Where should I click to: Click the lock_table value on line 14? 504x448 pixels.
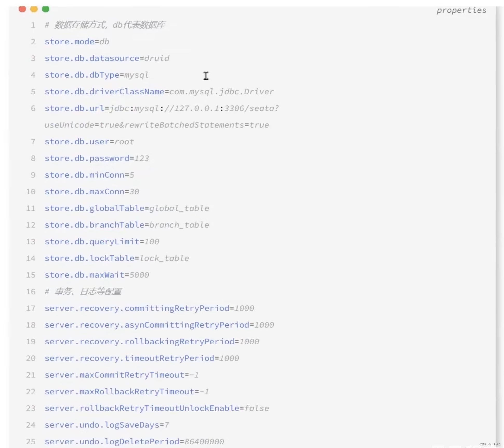[164, 258]
